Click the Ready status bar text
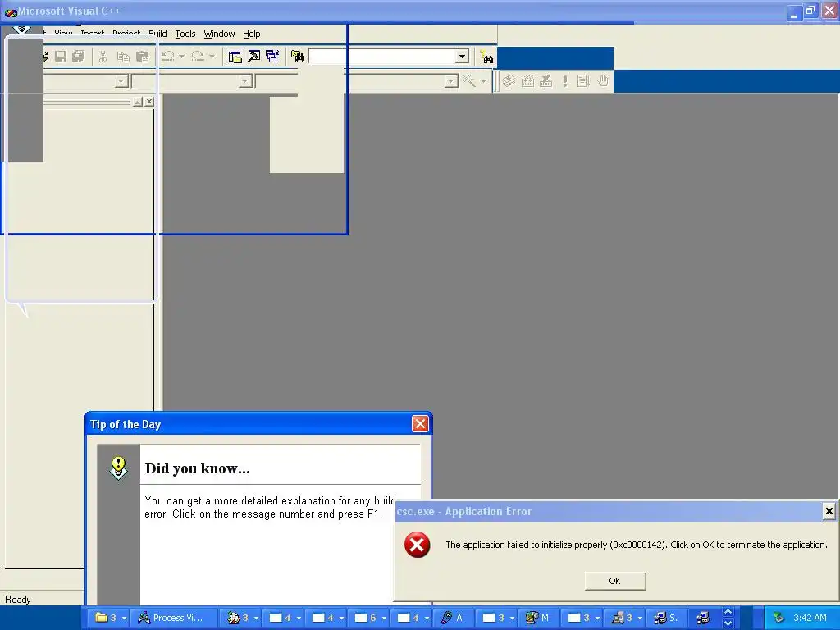The width and height of the screenshot is (840, 630). pyautogui.click(x=18, y=600)
